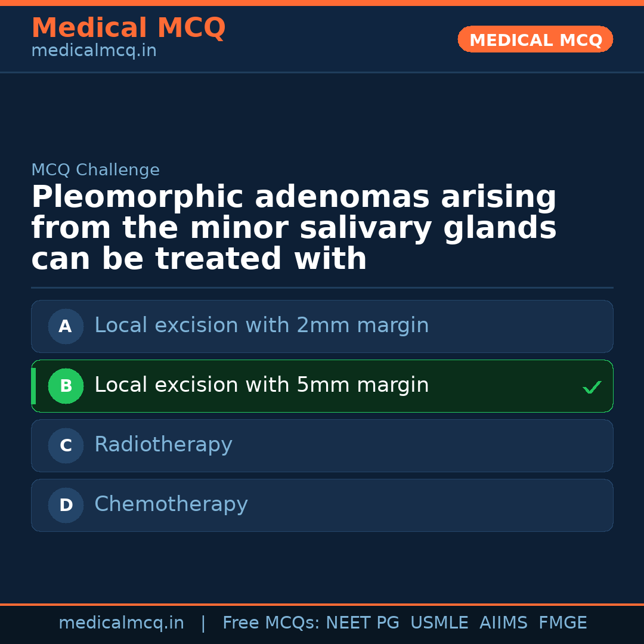
Task: Click the green checkmark on option B
Action: tap(592, 388)
